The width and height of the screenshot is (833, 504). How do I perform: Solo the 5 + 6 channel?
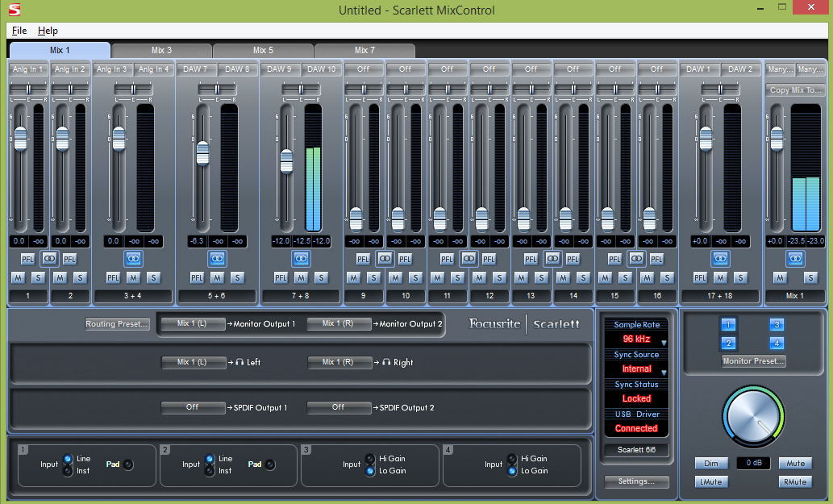(236, 277)
